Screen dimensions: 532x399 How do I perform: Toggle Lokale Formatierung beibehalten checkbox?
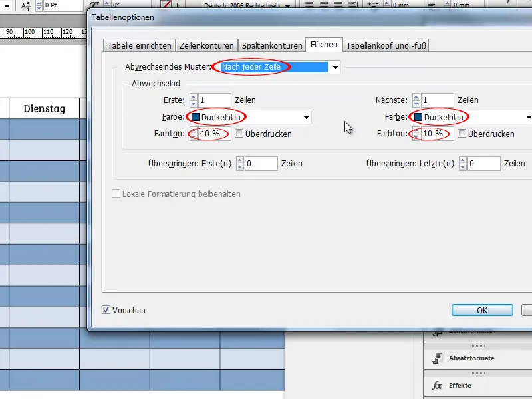click(x=116, y=194)
